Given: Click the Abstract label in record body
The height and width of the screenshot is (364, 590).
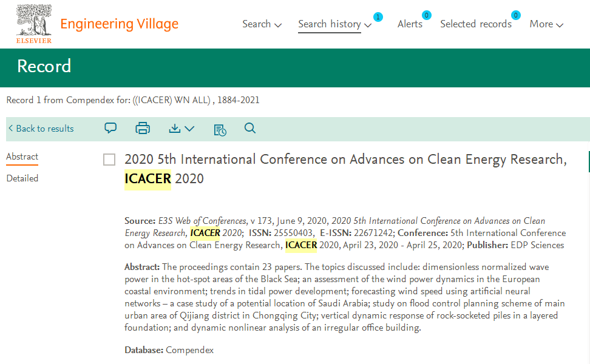Looking at the screenshot, I should pyautogui.click(x=142, y=267).
